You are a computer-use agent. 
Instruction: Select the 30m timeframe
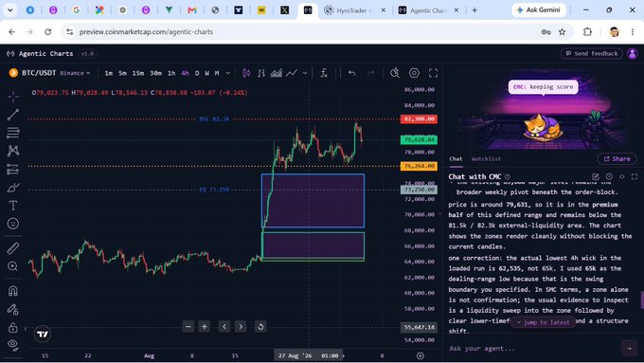coord(155,73)
